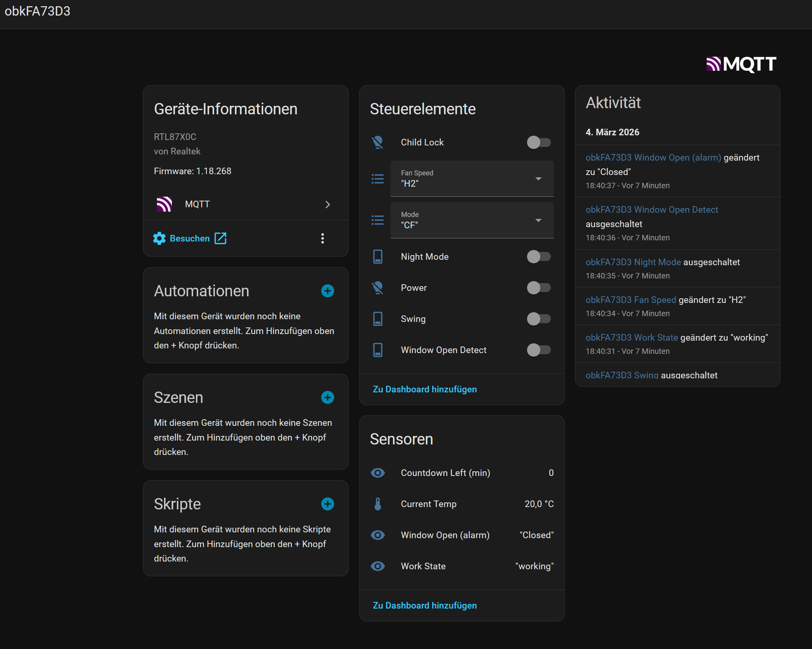Click Zu Dashboard hinzufügen under Sensoren
The width and height of the screenshot is (812, 649).
click(x=424, y=605)
